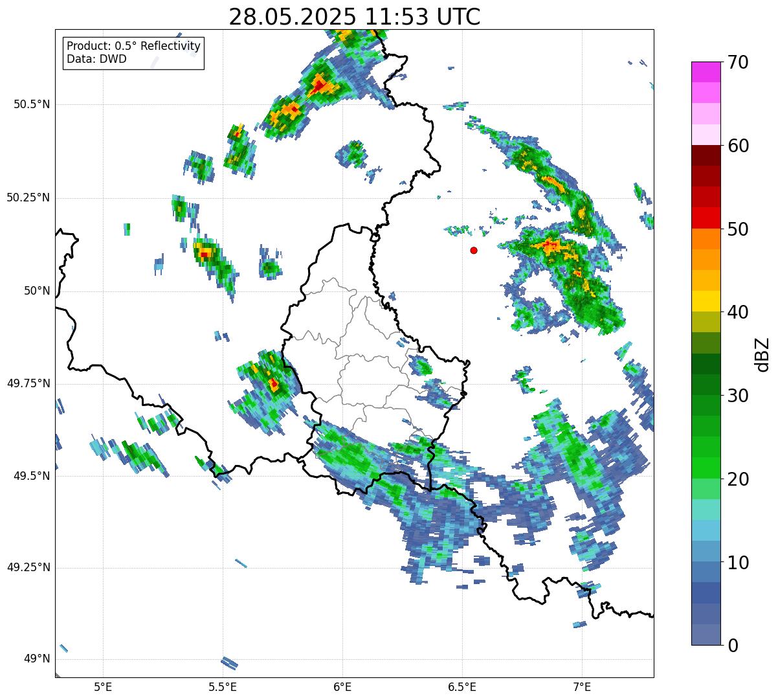This screenshot has width=778, height=700.
Task: Click the light cyan colorbar segment near 15
Action: point(706,510)
